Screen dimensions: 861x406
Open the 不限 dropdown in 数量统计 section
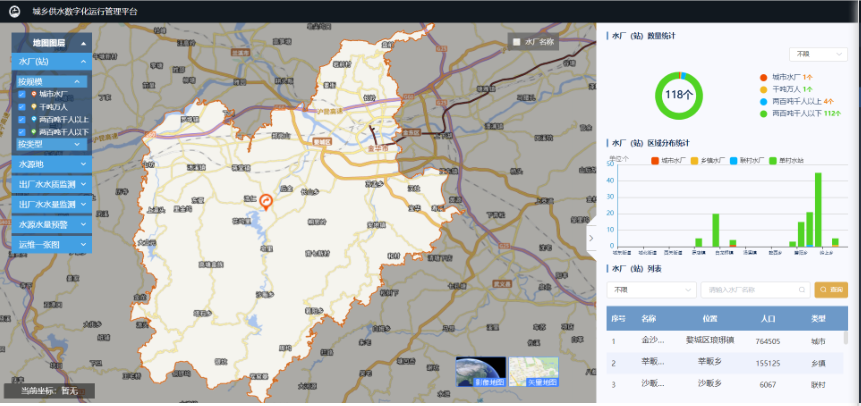click(x=816, y=53)
